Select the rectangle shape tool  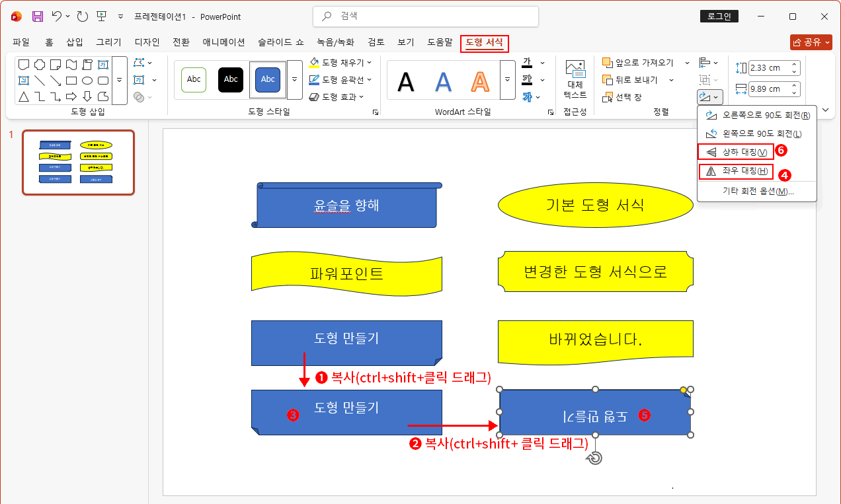click(71, 79)
